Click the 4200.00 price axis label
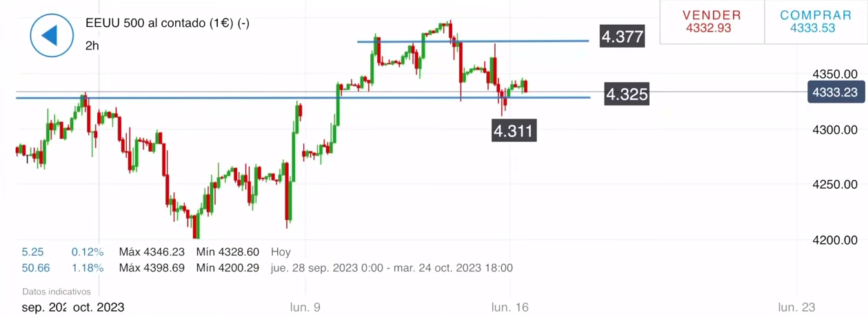 (x=835, y=240)
